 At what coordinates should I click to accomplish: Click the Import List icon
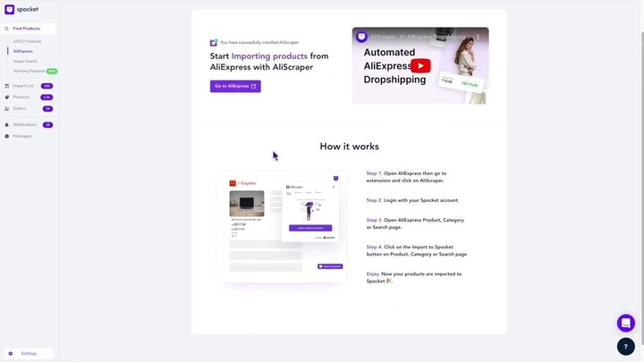point(7,86)
